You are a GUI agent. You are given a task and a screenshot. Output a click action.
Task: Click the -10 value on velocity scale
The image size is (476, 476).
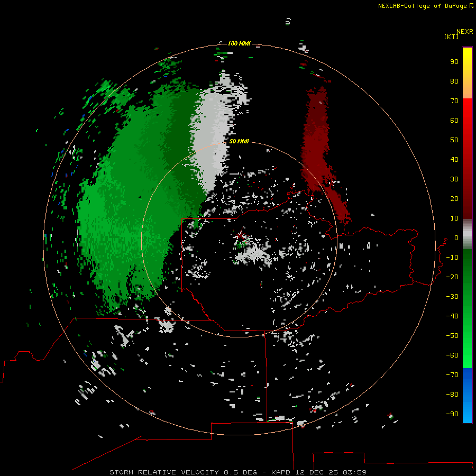coord(452,258)
